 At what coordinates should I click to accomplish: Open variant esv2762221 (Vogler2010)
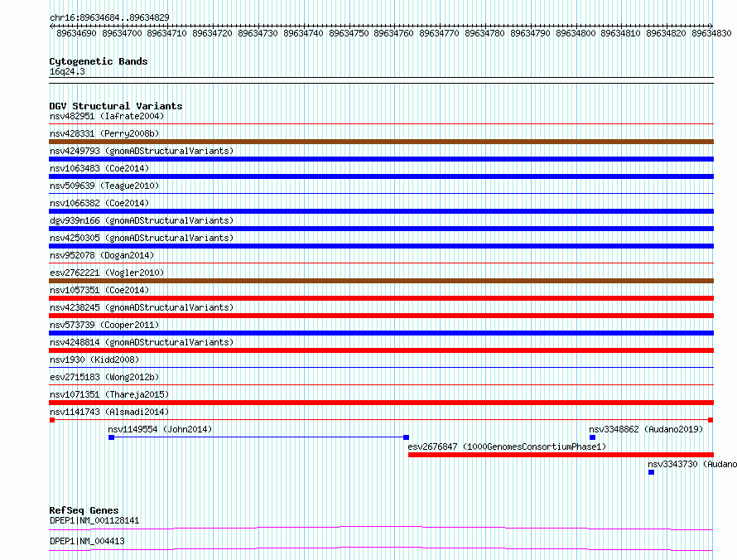[x=107, y=273]
